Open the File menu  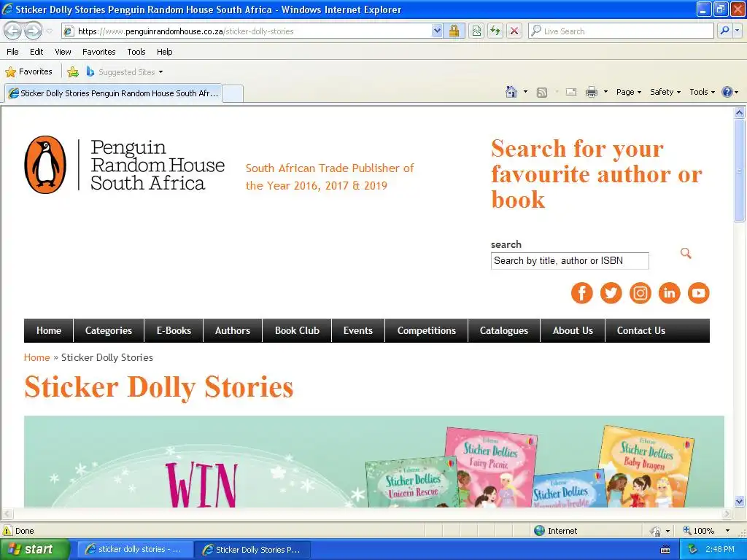(13, 52)
